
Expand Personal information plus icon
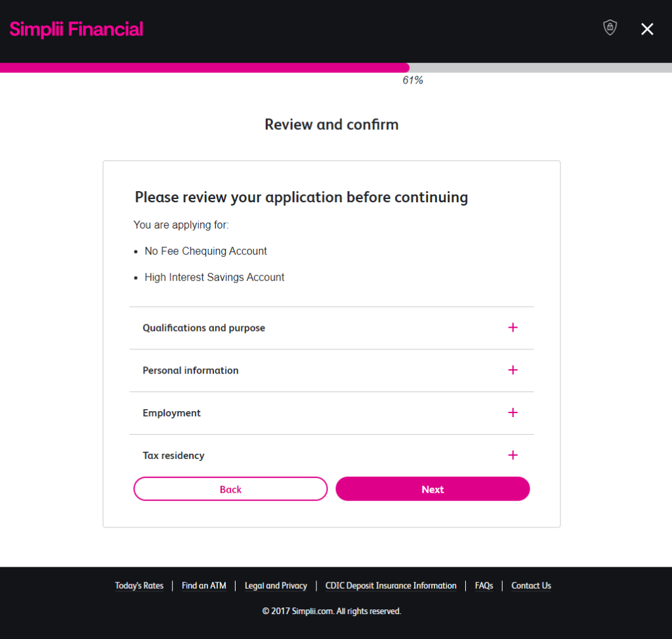513,370
